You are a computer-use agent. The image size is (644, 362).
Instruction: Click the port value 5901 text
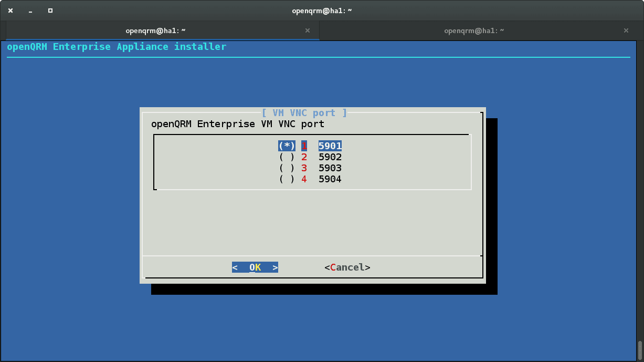(x=330, y=146)
